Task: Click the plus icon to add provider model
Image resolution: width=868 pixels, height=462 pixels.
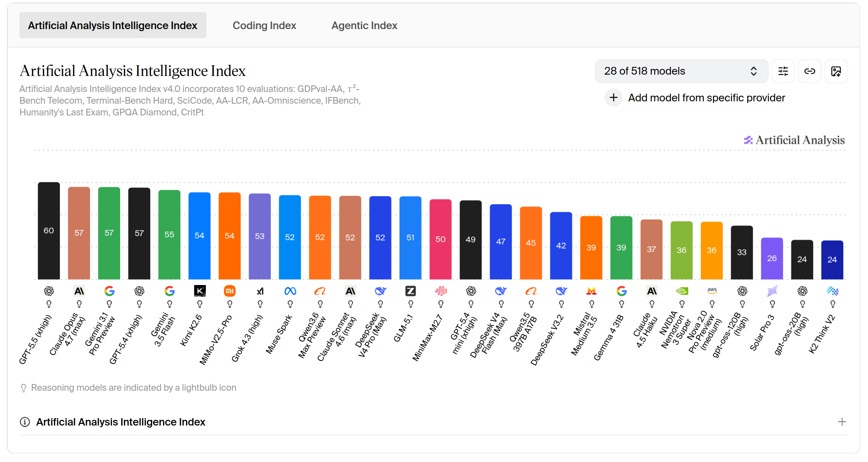Action: (613, 98)
